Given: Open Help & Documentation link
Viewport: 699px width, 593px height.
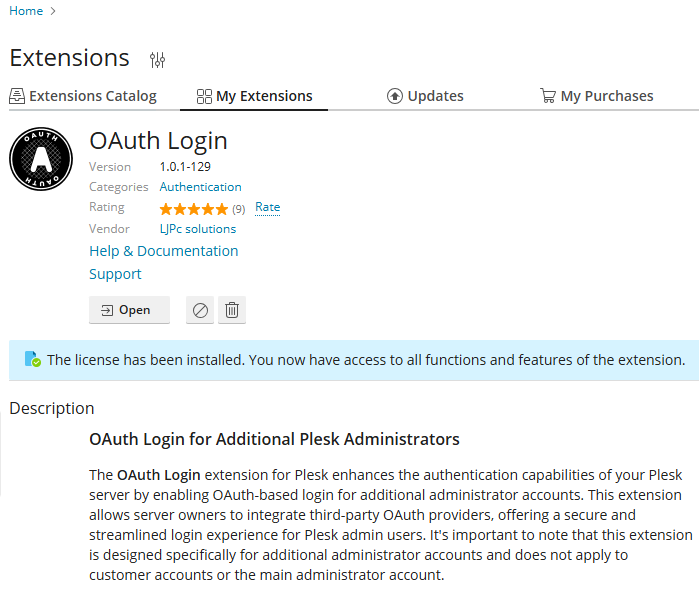Looking at the screenshot, I should point(164,251).
